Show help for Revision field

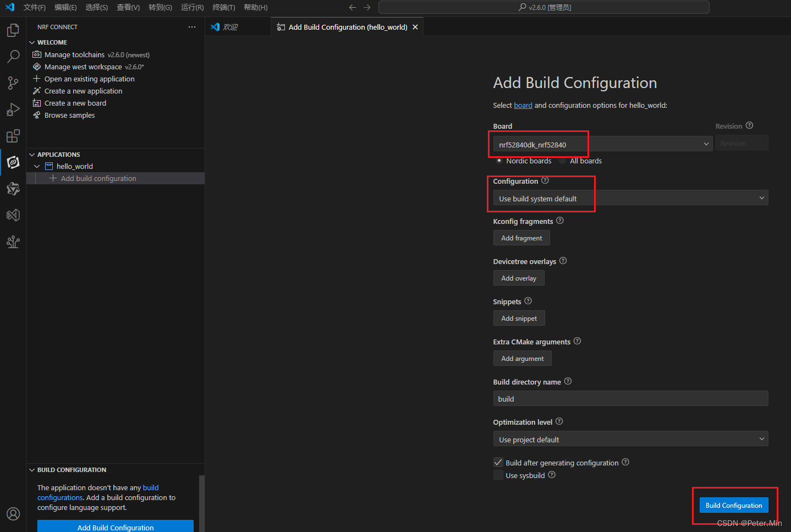(x=749, y=125)
